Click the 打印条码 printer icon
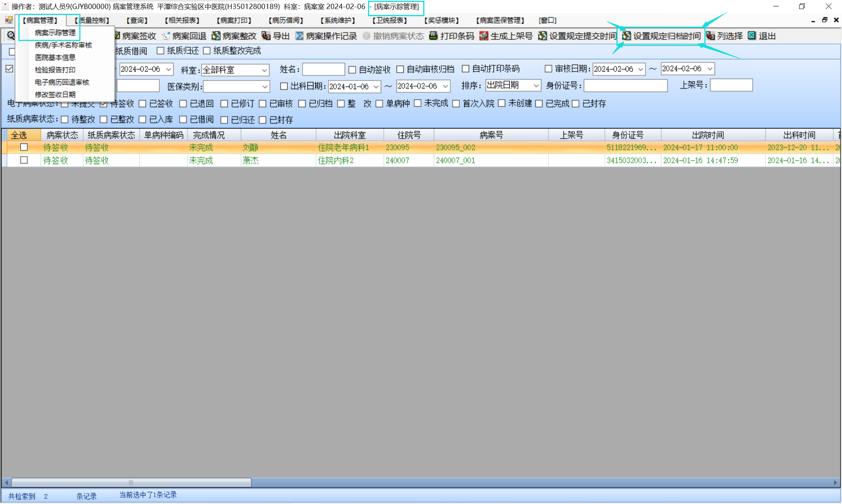 tap(433, 36)
